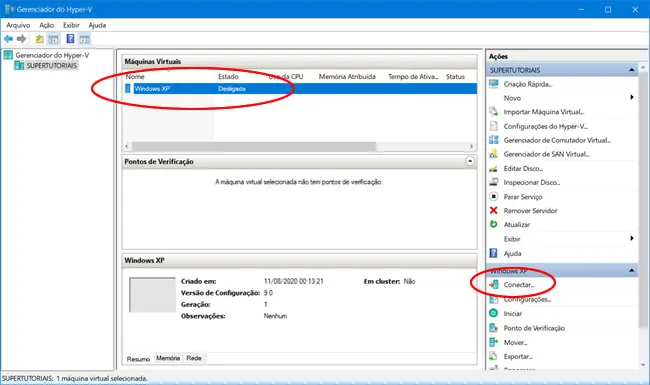Open the Ação menu
650x385 pixels.
(47, 25)
